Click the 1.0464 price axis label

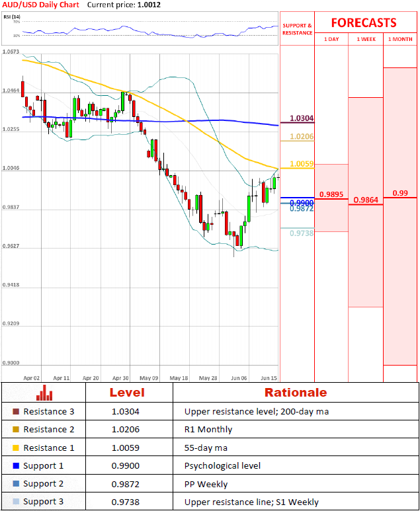pyautogui.click(x=11, y=91)
